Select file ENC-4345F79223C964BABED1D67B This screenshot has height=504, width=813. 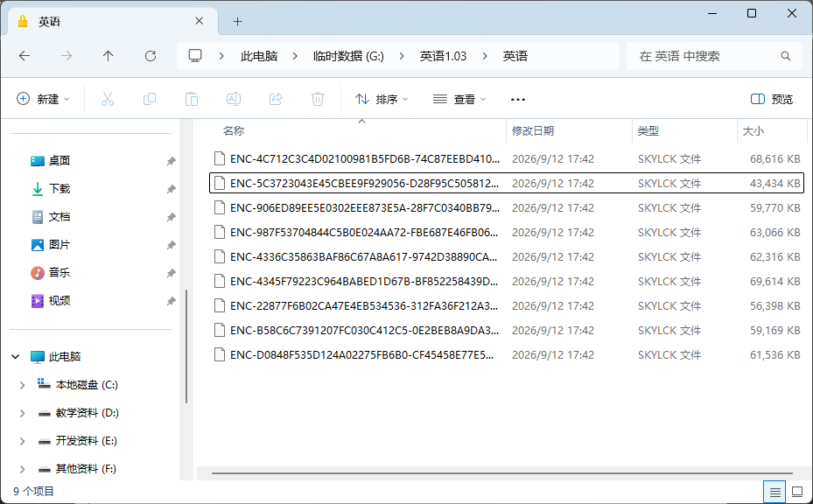click(507, 281)
